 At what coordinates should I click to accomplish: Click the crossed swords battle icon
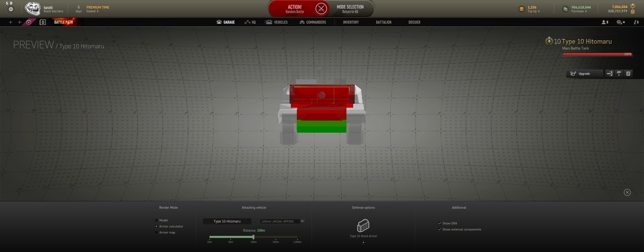click(x=321, y=9)
